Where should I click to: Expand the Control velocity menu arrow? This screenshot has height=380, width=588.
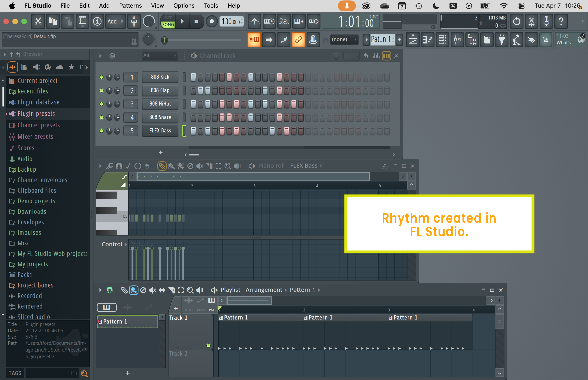[x=126, y=244]
